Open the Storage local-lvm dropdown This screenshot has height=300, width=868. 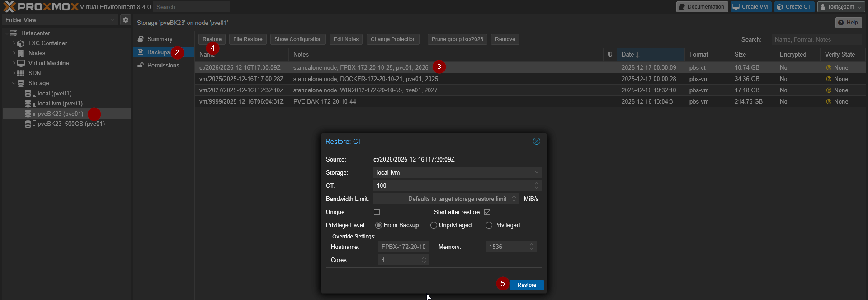pyautogui.click(x=457, y=173)
